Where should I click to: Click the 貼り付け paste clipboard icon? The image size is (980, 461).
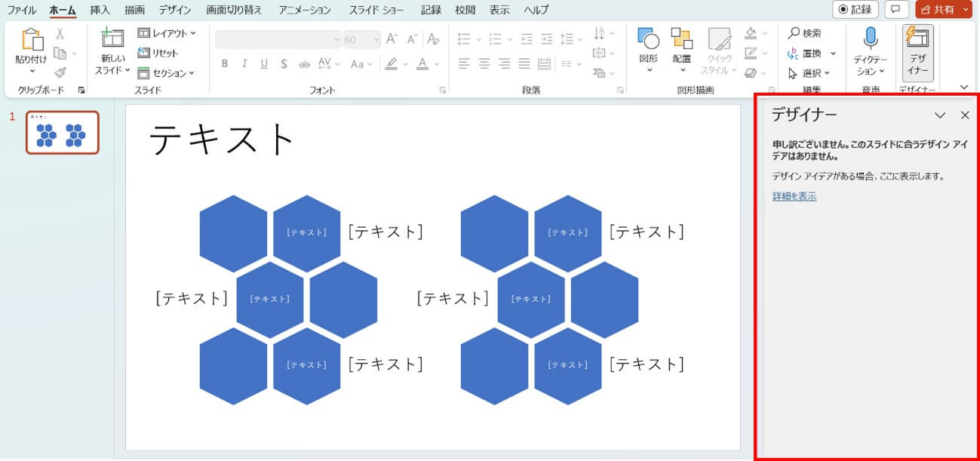(x=32, y=40)
